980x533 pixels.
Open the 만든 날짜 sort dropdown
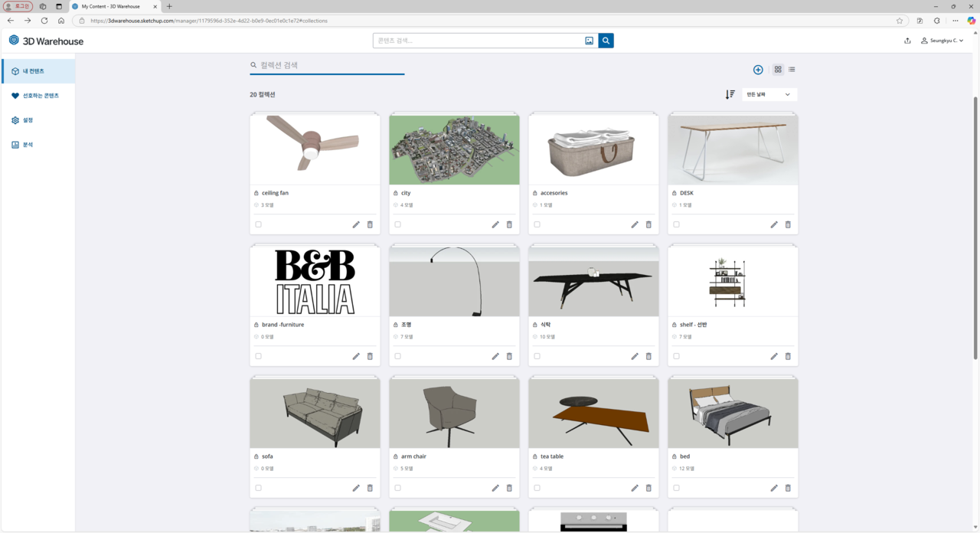tap(769, 94)
